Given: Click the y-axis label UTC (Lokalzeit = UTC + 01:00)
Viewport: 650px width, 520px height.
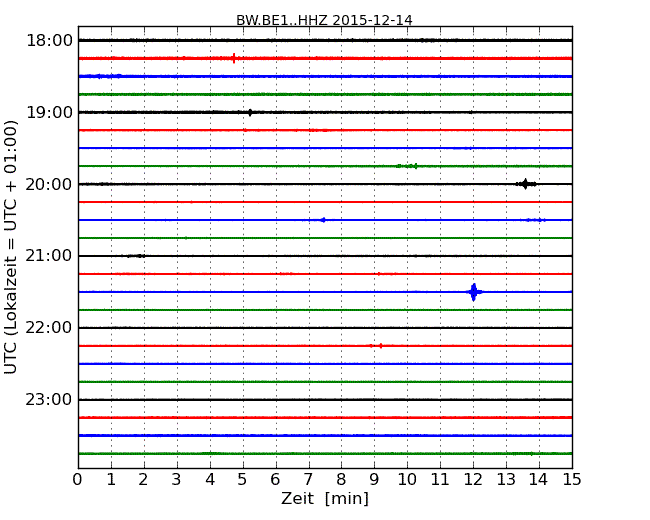Looking at the screenshot, I should point(11,247).
